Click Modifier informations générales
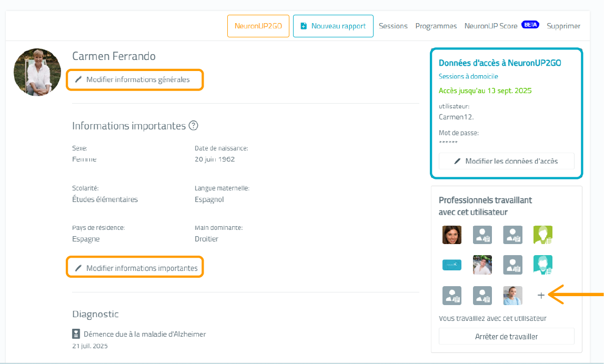 (x=135, y=80)
